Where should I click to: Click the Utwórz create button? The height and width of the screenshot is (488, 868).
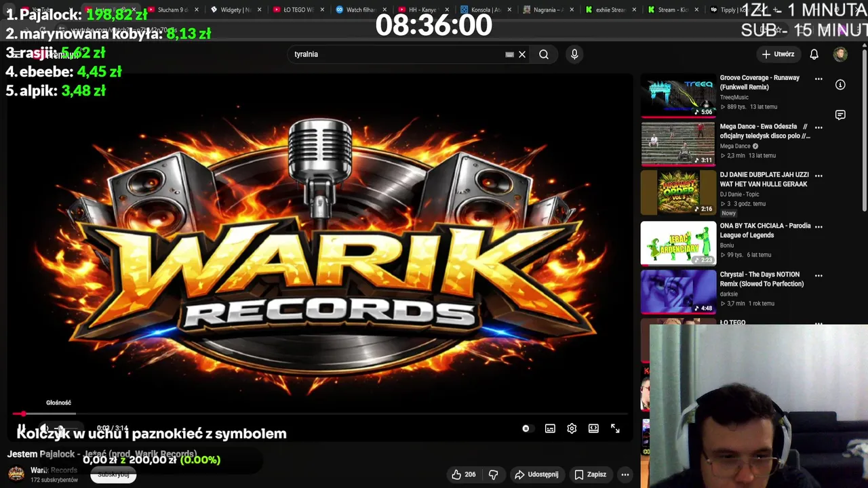778,54
